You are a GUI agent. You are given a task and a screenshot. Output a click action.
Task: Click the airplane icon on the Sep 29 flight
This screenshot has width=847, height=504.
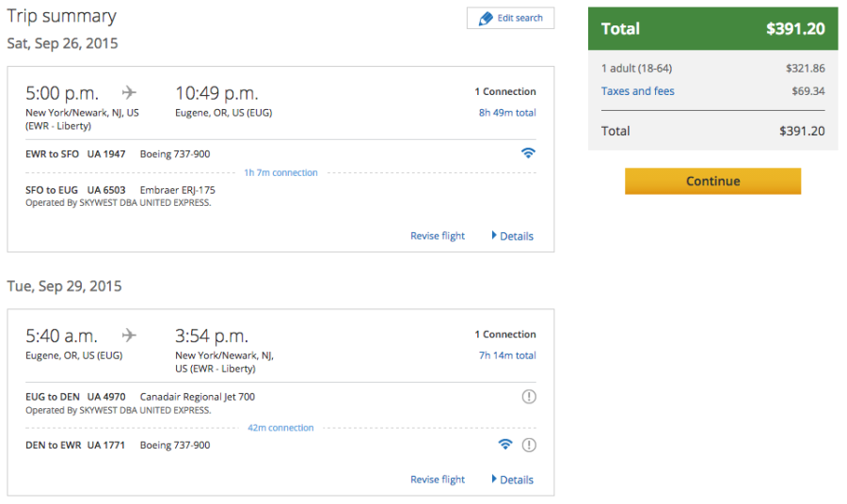(x=129, y=335)
